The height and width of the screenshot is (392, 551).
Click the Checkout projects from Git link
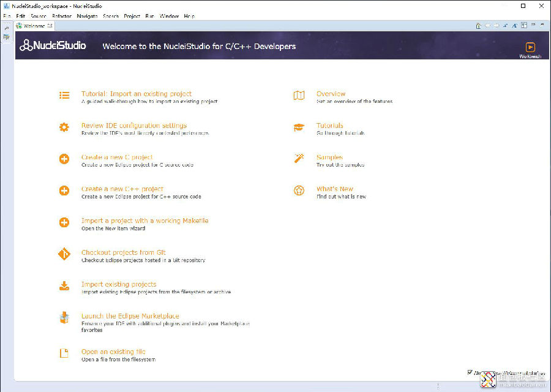(x=123, y=252)
